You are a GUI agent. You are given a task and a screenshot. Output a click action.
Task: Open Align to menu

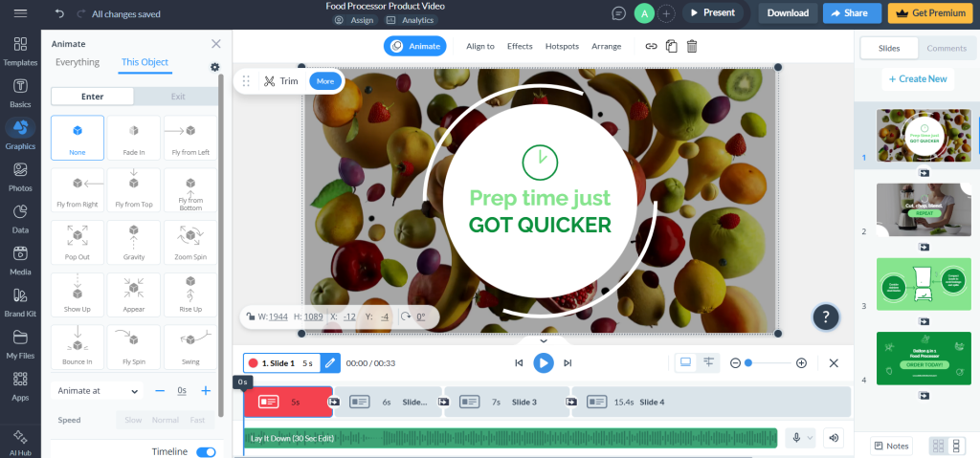pos(480,46)
